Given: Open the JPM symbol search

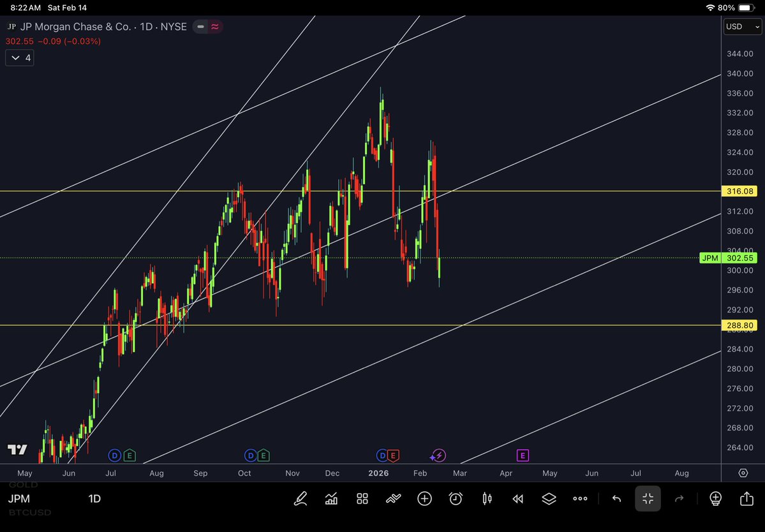Looking at the screenshot, I should (x=19, y=498).
